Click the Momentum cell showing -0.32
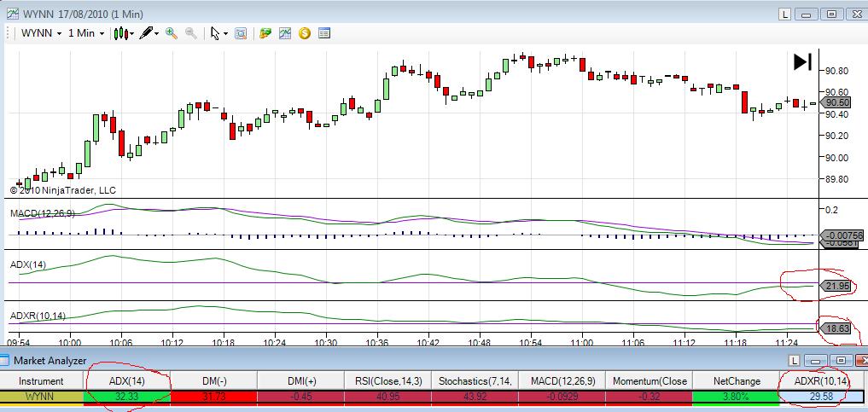This screenshot has width=868, height=412. (x=649, y=397)
